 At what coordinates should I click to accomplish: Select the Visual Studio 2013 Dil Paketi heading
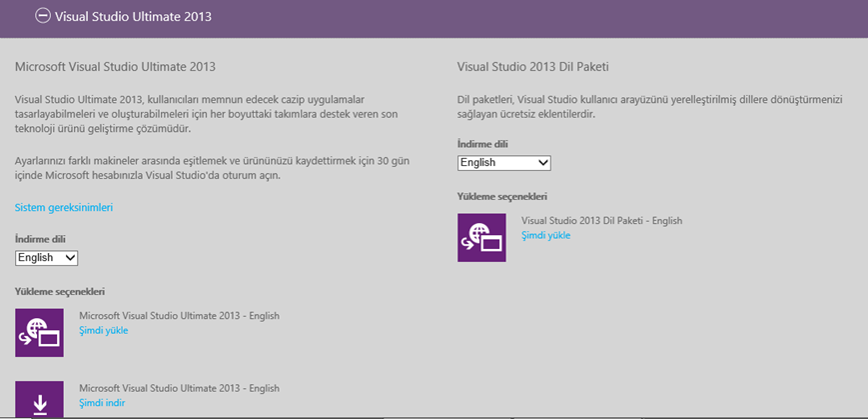coord(533,68)
